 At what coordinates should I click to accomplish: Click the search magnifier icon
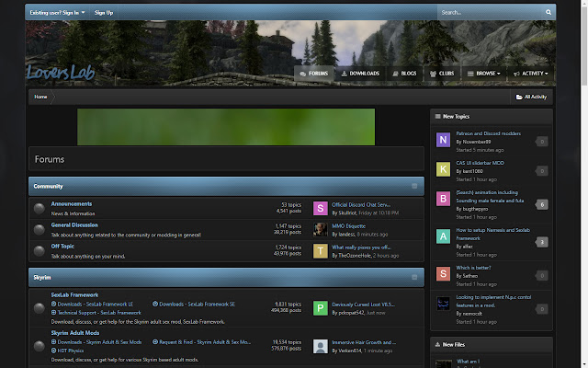548,12
